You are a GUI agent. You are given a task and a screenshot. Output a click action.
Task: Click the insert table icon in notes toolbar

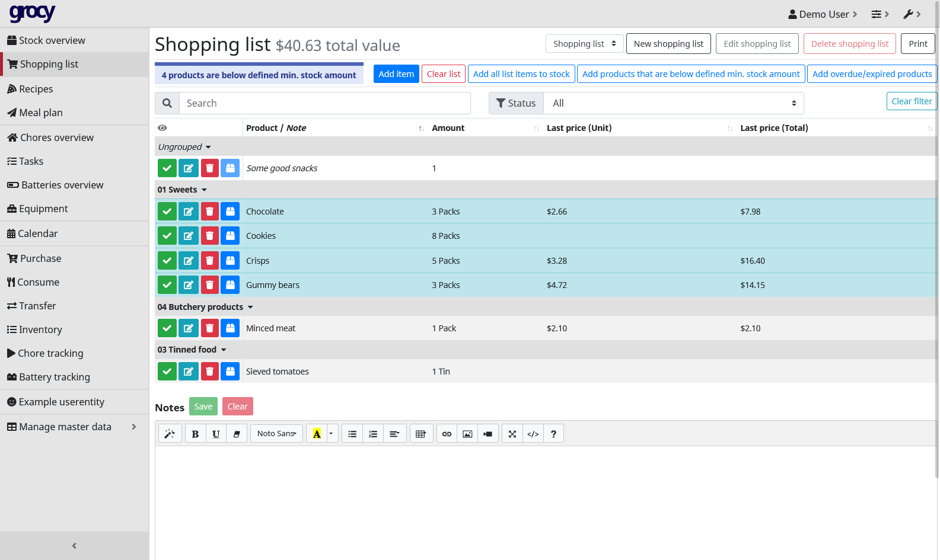coord(420,434)
